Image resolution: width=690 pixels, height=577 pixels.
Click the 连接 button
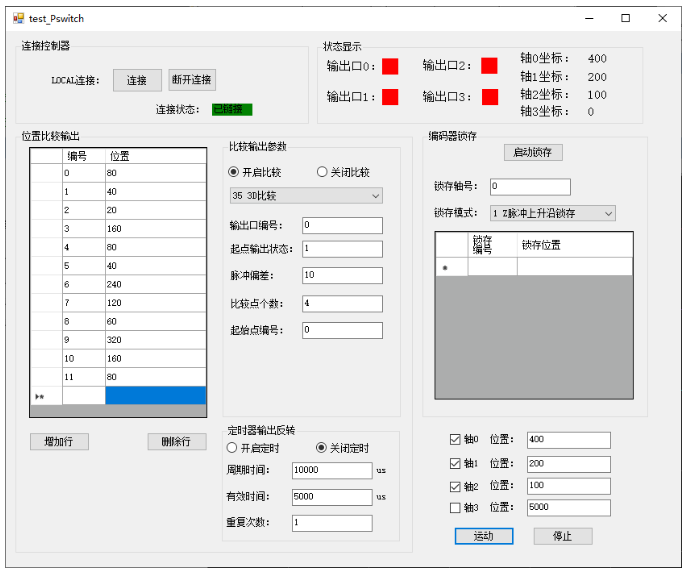coord(137,80)
